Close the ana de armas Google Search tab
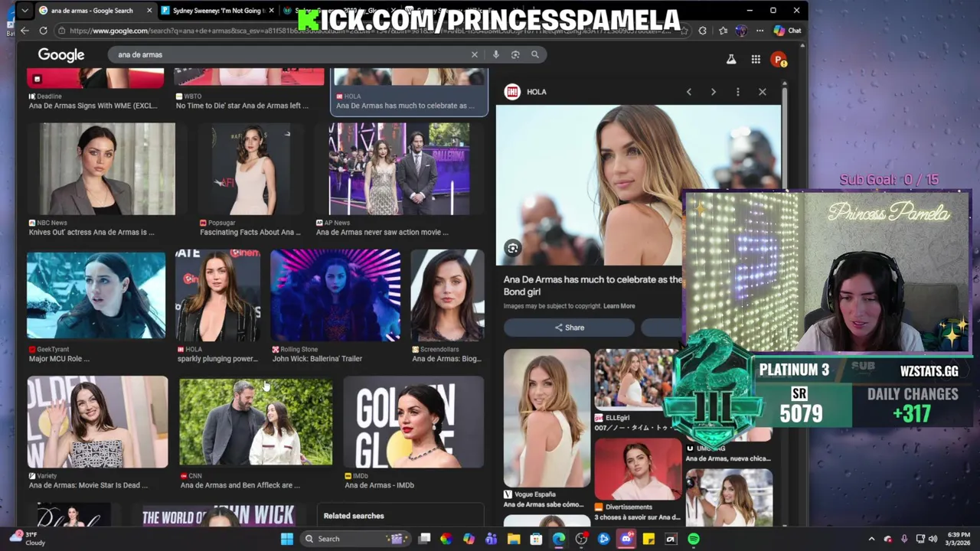The width and height of the screenshot is (980, 551). 149,11
